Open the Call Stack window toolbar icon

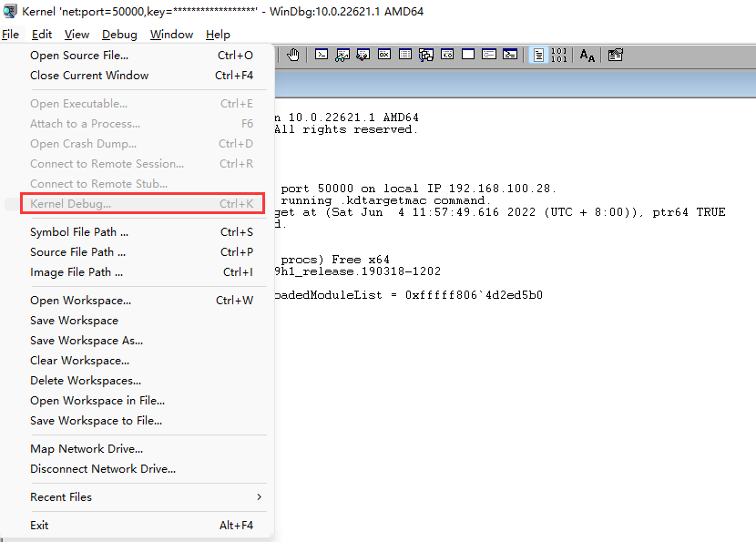426,55
